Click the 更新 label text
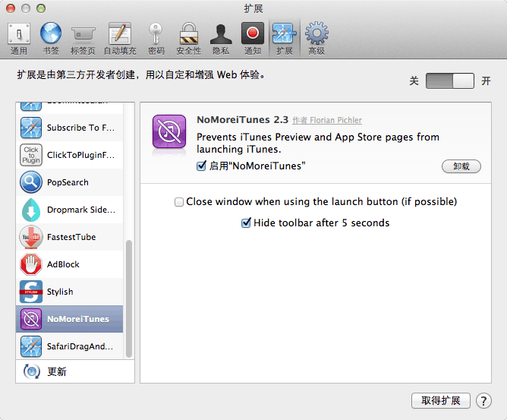The image size is (507, 420). tap(57, 372)
